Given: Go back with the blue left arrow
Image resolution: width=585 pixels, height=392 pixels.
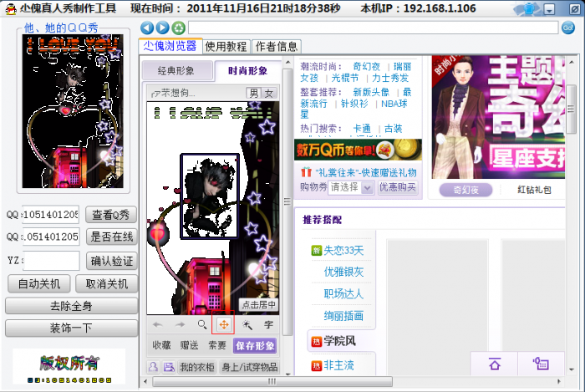Looking at the screenshot, I should [147, 28].
